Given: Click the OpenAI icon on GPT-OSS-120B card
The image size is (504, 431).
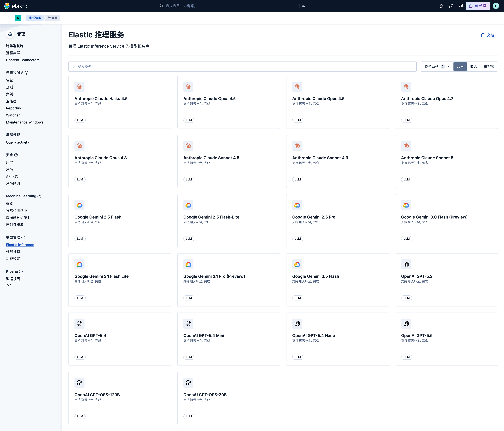Looking at the screenshot, I should (x=79, y=383).
